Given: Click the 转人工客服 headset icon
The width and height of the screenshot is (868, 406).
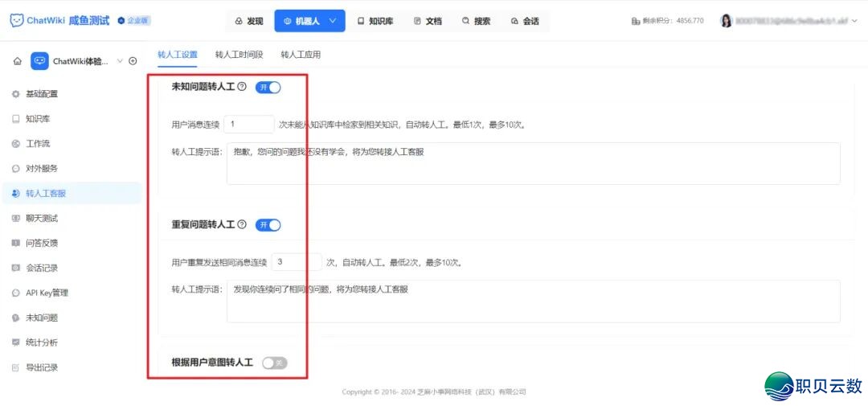Looking at the screenshot, I should point(16,193).
